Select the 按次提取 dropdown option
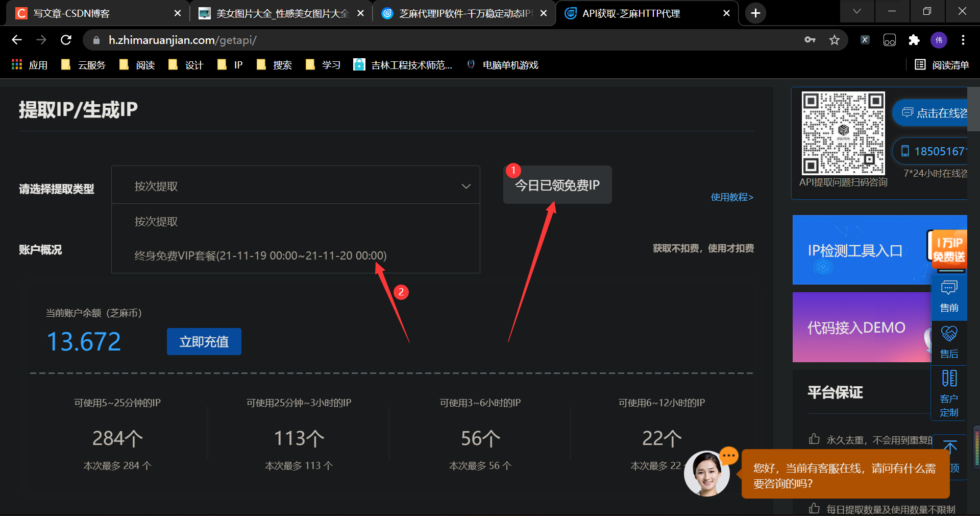Image resolution: width=980 pixels, height=516 pixels. coord(296,221)
